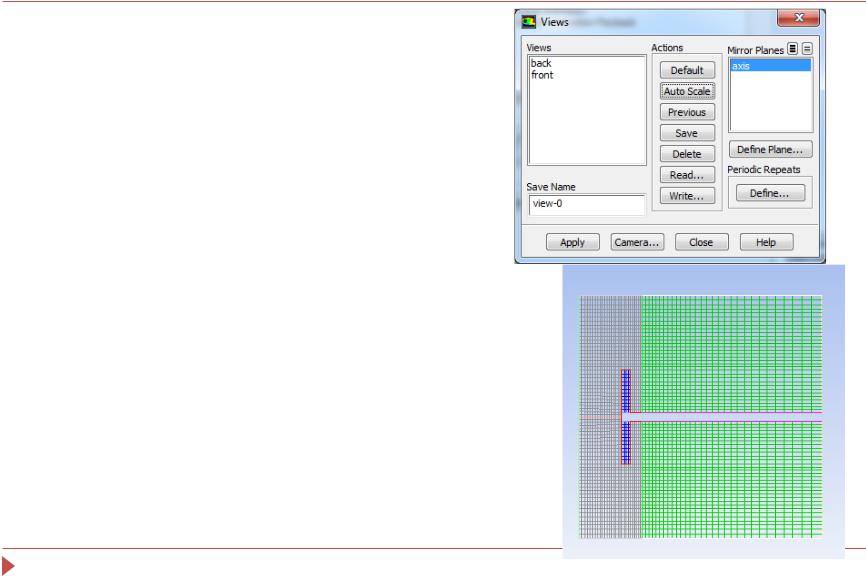The image size is (866, 578).
Task: Close the Views dialog with X
Action: pos(799,18)
